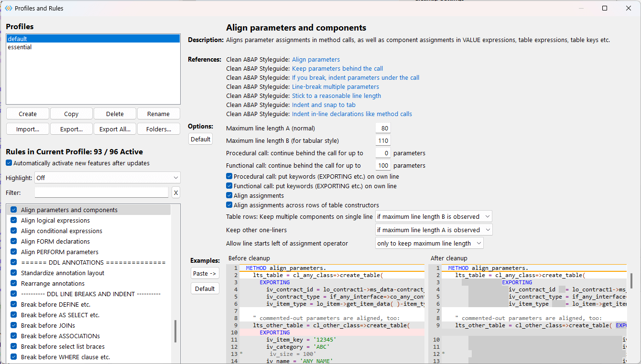The height and width of the screenshot is (364, 641).
Task: Select Align FORM declarations rule
Action: coord(55,242)
